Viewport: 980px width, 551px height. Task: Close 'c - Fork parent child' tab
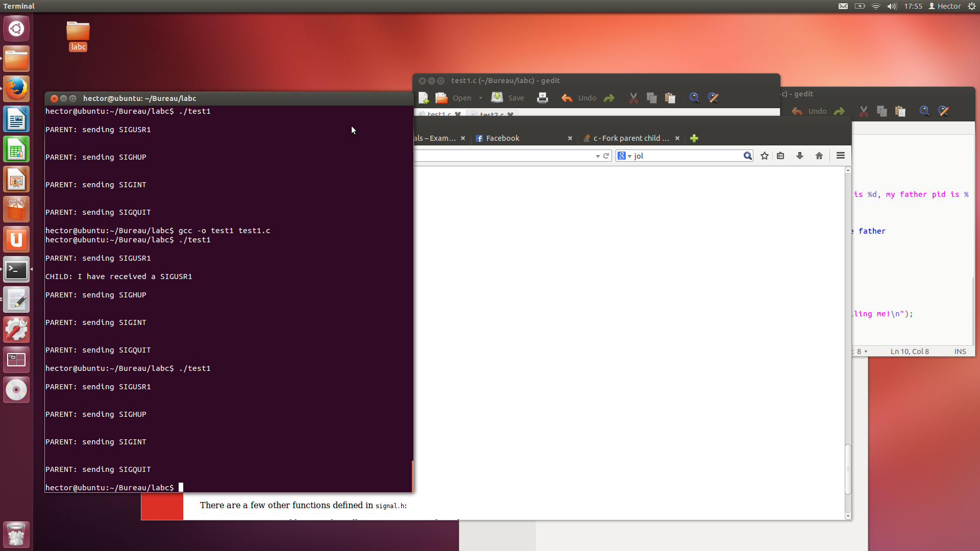tap(677, 138)
